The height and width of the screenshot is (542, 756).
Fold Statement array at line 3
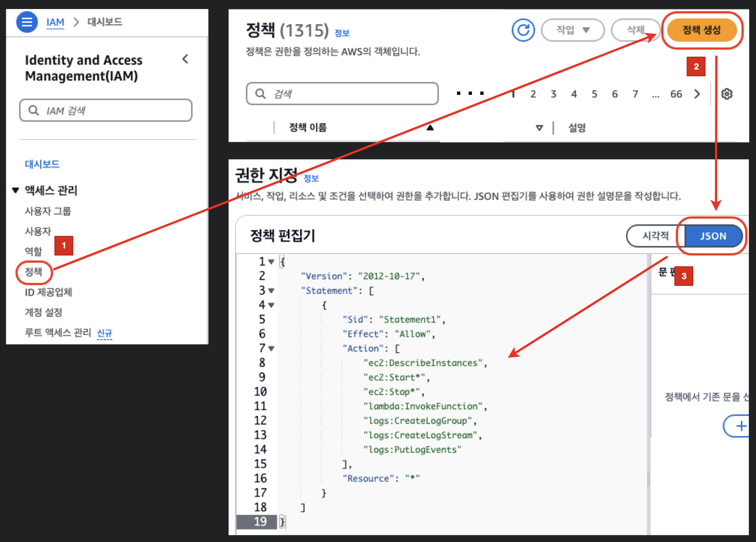271,290
